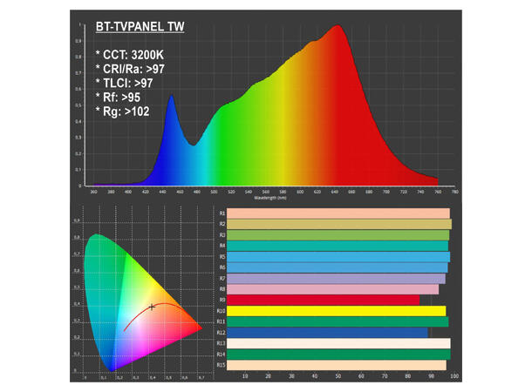Click the R1 row label
Screen dimensions: 532x392
[x=222, y=213]
